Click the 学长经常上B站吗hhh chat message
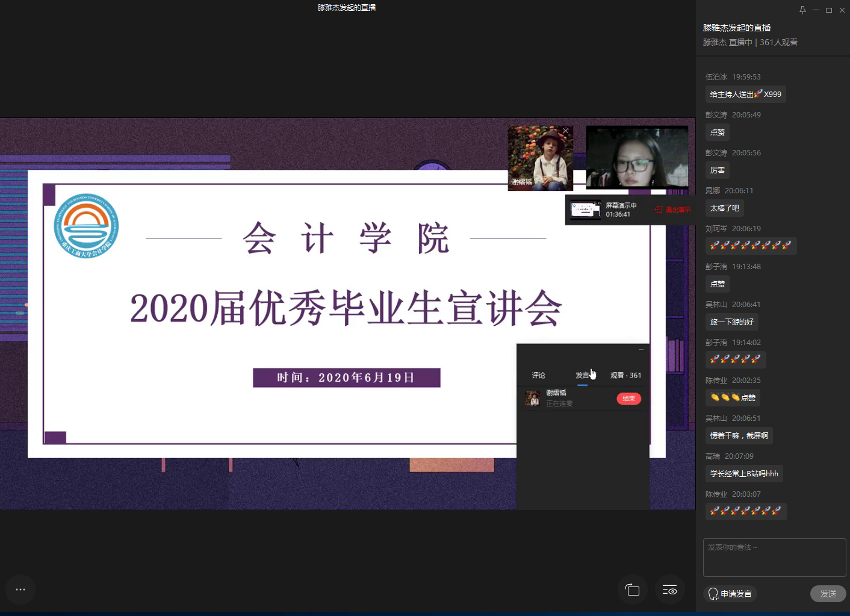Image resolution: width=850 pixels, height=616 pixels. pos(744,474)
